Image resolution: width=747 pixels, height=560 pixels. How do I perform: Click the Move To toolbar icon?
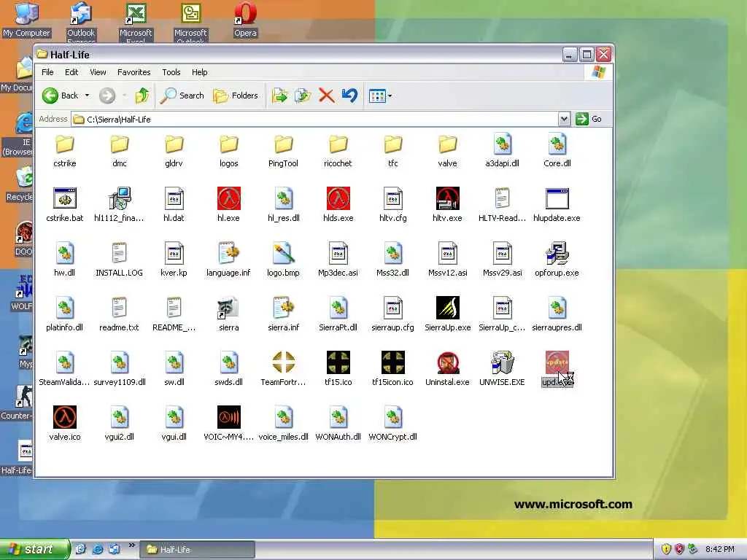click(x=279, y=96)
